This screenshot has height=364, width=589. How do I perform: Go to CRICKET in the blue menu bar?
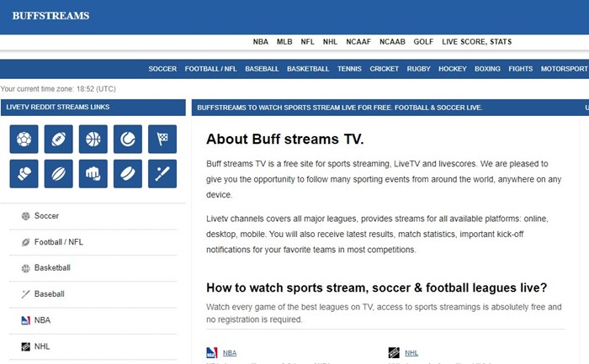point(385,69)
